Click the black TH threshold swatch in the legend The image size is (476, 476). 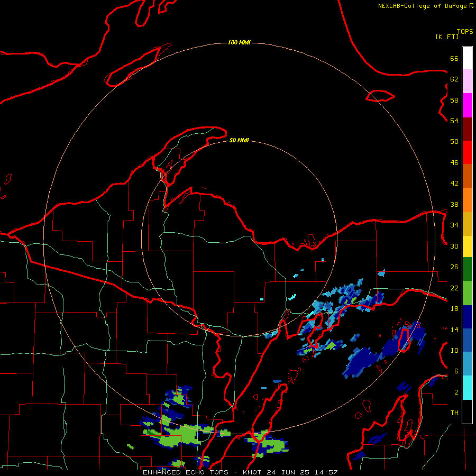point(467,411)
